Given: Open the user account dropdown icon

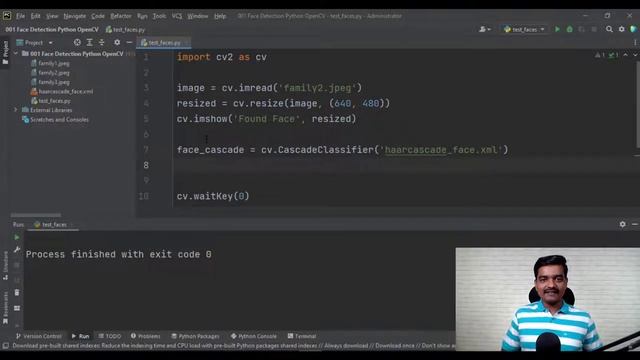Looking at the screenshot, I should click(485, 29).
